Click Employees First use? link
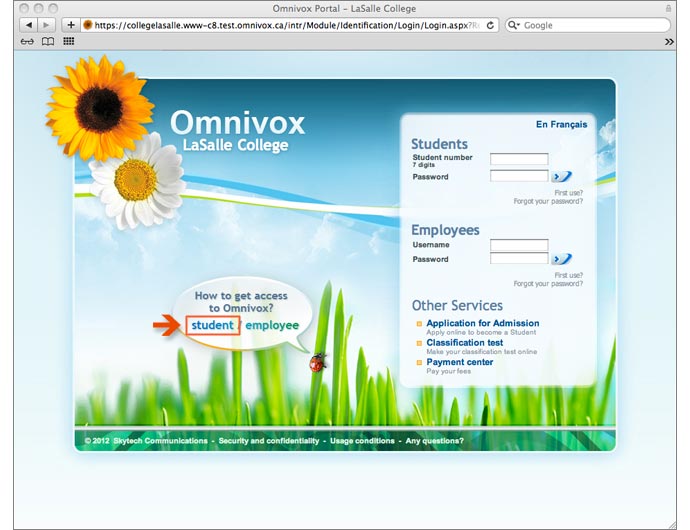Viewport: 690px width, 530px height. pos(569,275)
